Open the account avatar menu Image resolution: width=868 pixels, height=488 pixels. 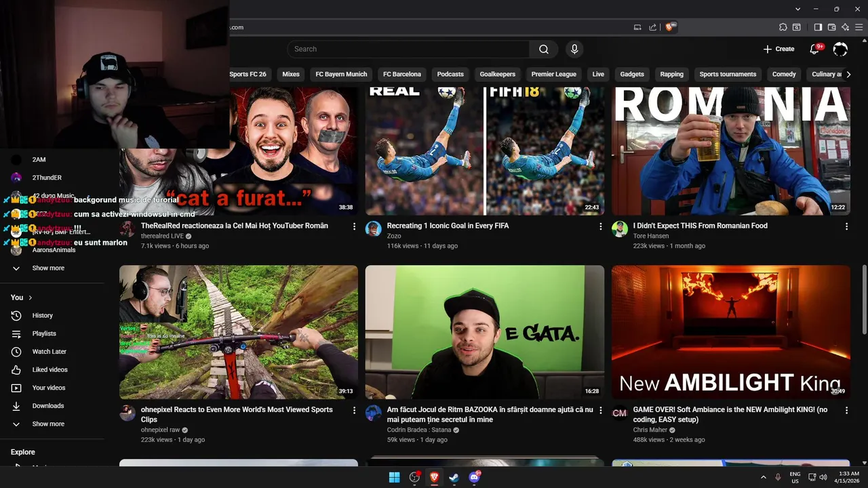pos(840,49)
